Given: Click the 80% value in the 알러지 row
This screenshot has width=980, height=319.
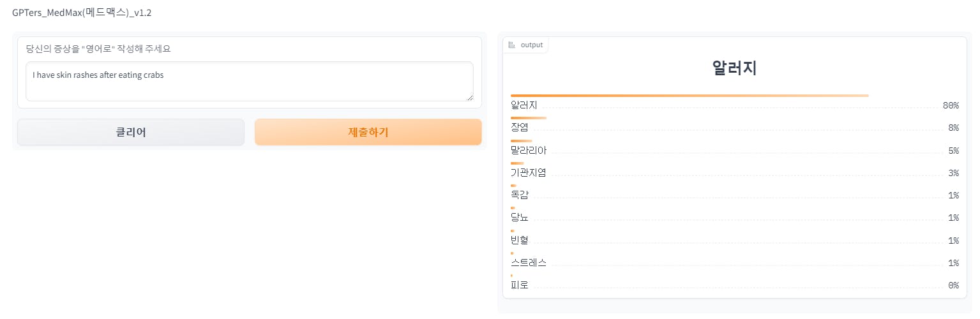Looking at the screenshot, I should 951,105.
